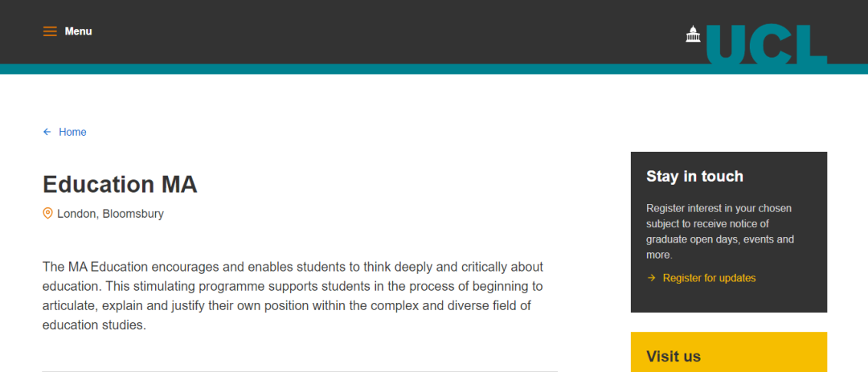This screenshot has width=868, height=372.
Task: Click the orange hamburger menu icon
Action: pyautogui.click(x=50, y=31)
